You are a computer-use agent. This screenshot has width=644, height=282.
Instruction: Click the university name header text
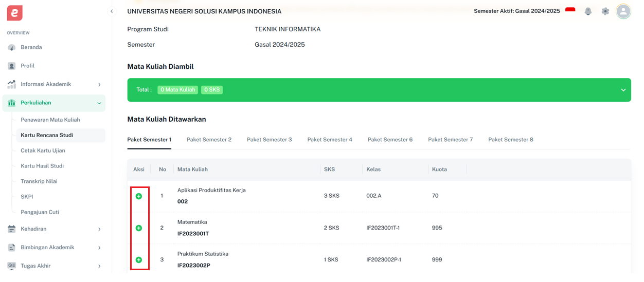204,11
